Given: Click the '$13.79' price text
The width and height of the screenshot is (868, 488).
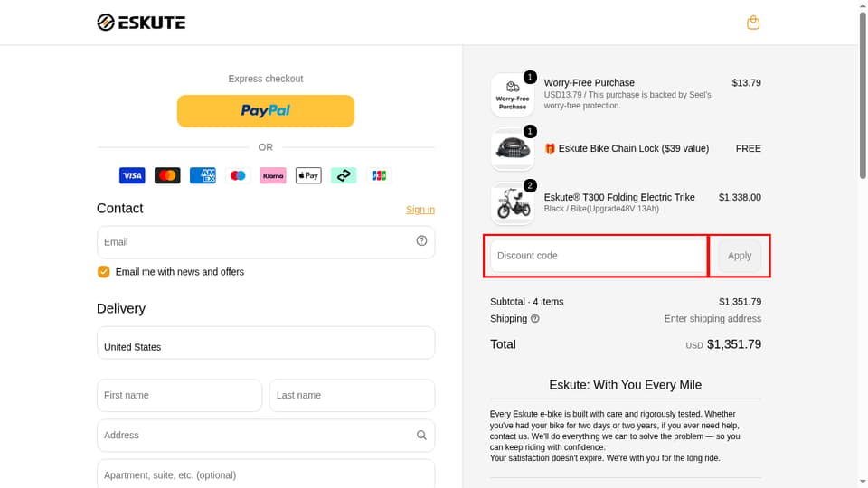Looking at the screenshot, I should (746, 82).
